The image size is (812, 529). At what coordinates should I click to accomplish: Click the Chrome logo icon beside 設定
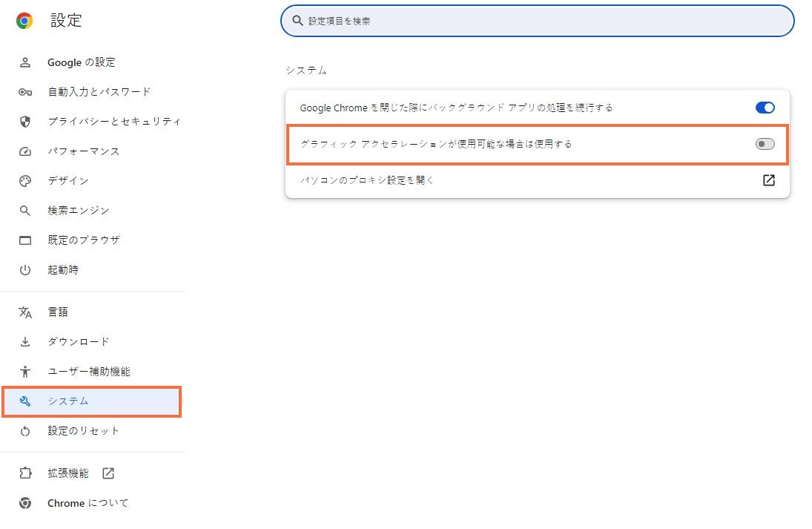tap(24, 21)
